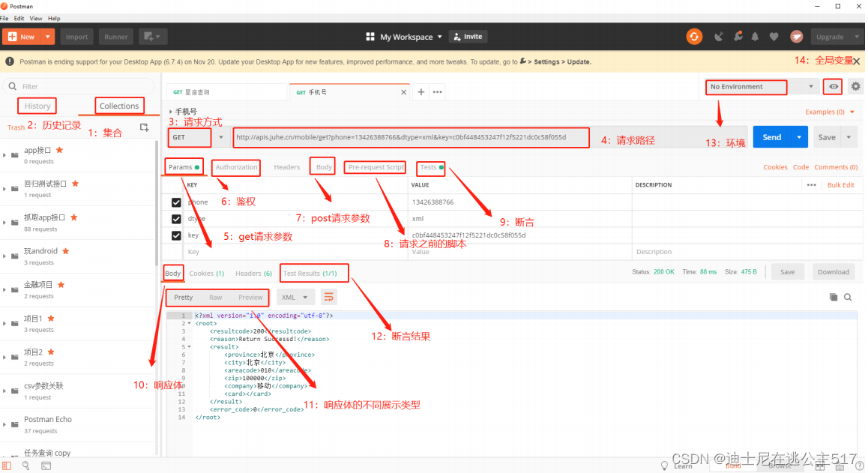Open the Runner

click(116, 37)
